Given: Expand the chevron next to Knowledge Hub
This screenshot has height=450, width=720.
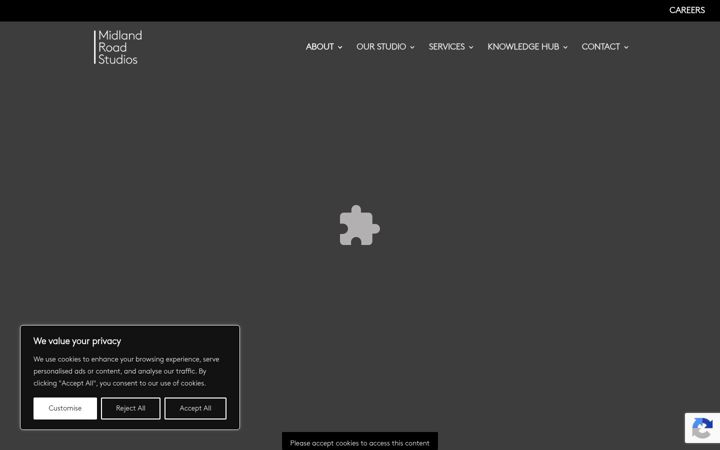Looking at the screenshot, I should tap(565, 47).
